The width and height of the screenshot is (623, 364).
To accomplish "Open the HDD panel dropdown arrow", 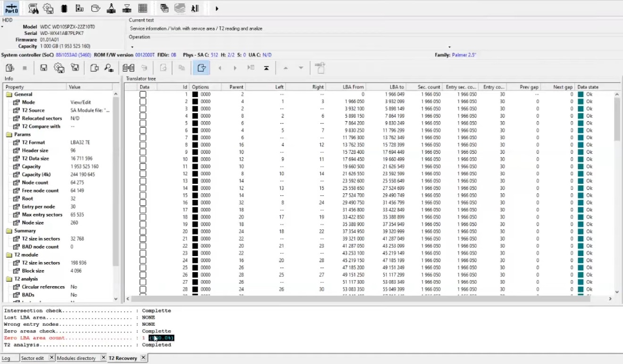I will coord(2,26).
